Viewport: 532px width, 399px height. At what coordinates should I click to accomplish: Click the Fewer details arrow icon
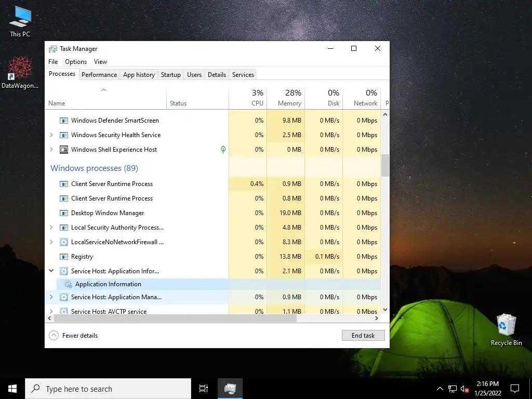tap(54, 336)
